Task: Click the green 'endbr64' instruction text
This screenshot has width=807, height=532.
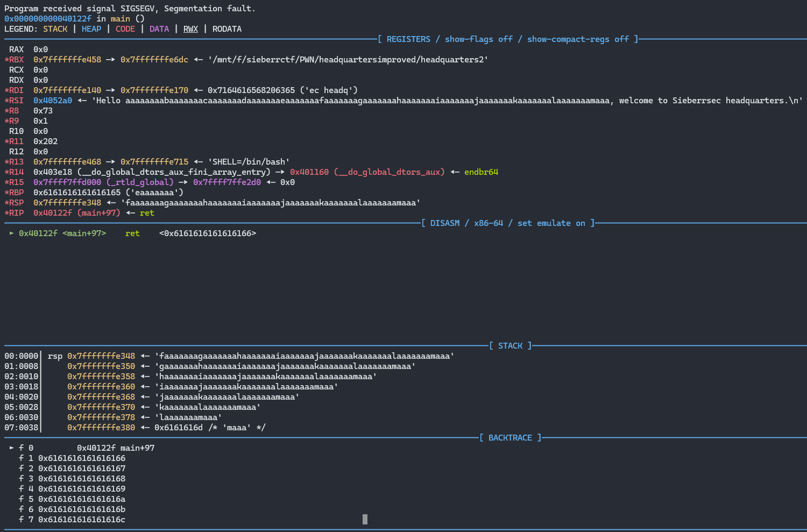Action: point(481,172)
